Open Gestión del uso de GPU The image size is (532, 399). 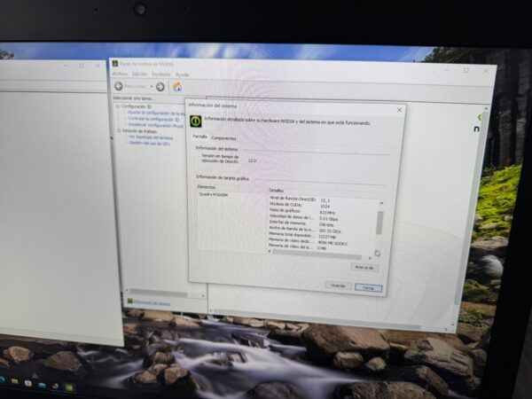coord(150,143)
